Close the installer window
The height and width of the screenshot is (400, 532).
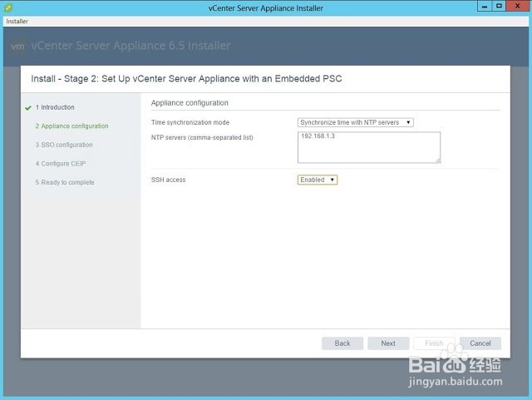(x=517, y=6)
